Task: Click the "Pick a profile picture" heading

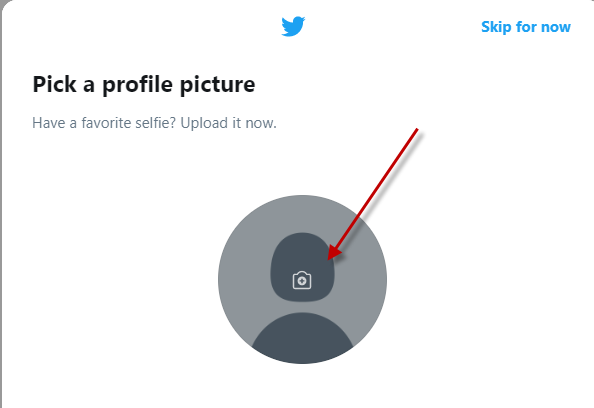Action: tap(144, 84)
